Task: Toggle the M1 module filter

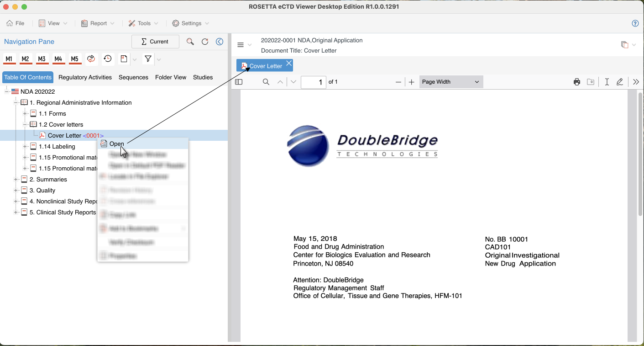Action: (9, 59)
